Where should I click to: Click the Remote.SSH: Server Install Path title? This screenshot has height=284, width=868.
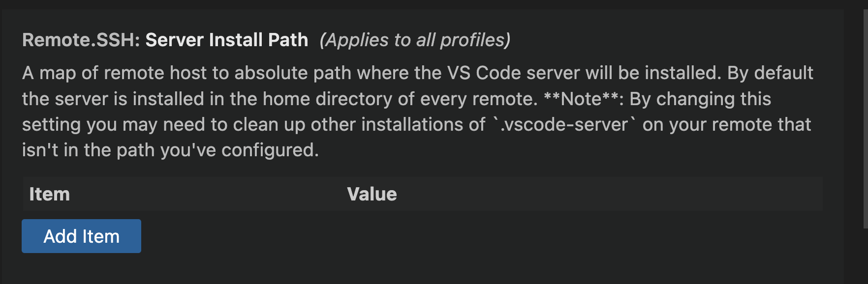click(165, 40)
